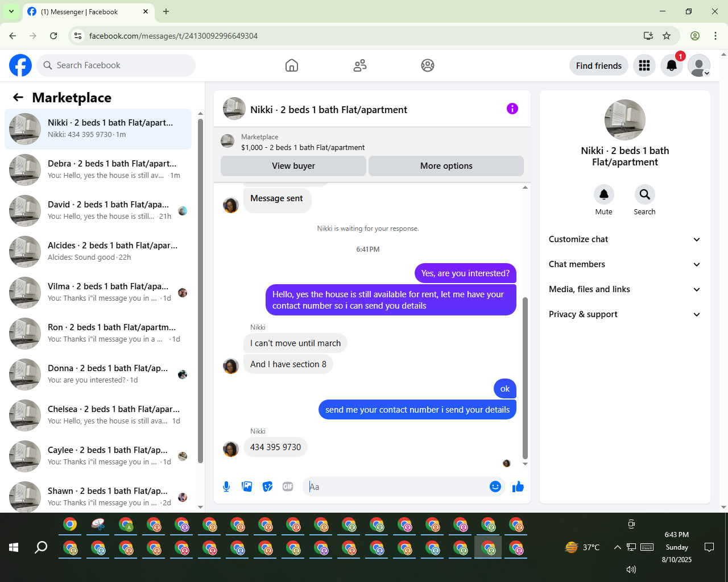
Task: Open the browser tab search dropdown arrow
Action: point(11,11)
